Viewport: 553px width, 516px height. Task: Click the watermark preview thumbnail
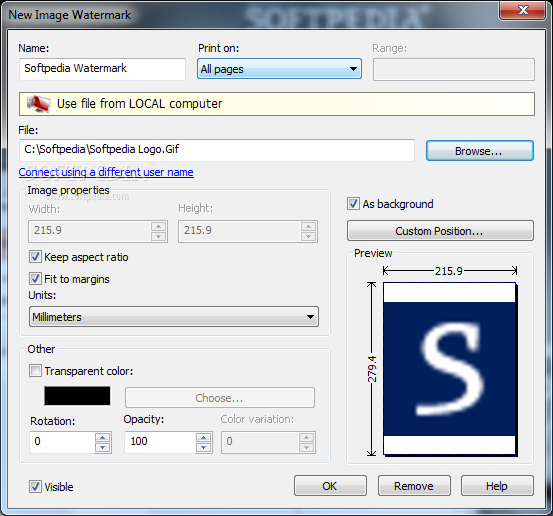point(450,369)
